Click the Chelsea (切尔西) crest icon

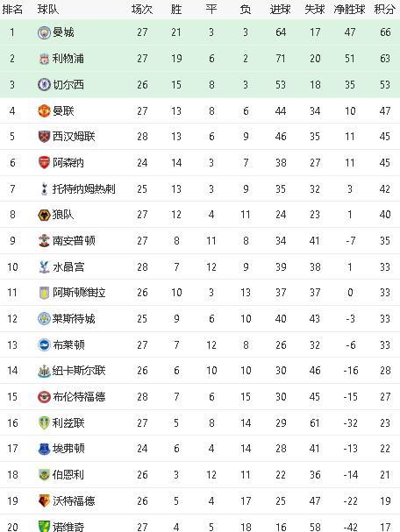point(44,85)
